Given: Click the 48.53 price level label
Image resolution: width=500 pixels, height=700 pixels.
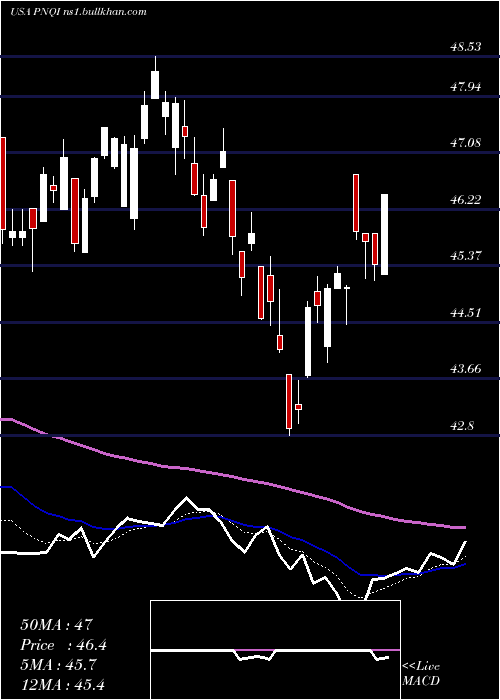Looking at the screenshot, I should (x=466, y=47).
